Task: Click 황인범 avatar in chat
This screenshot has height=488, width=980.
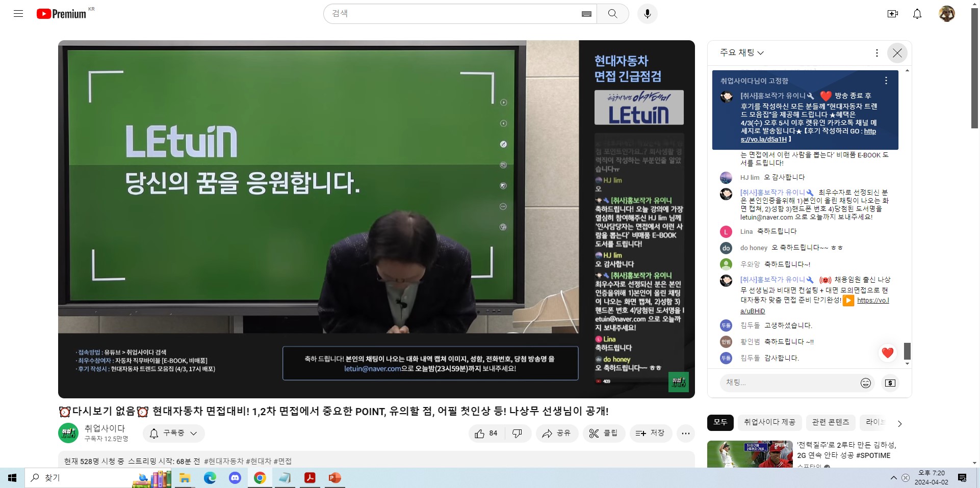Action: [x=726, y=342]
